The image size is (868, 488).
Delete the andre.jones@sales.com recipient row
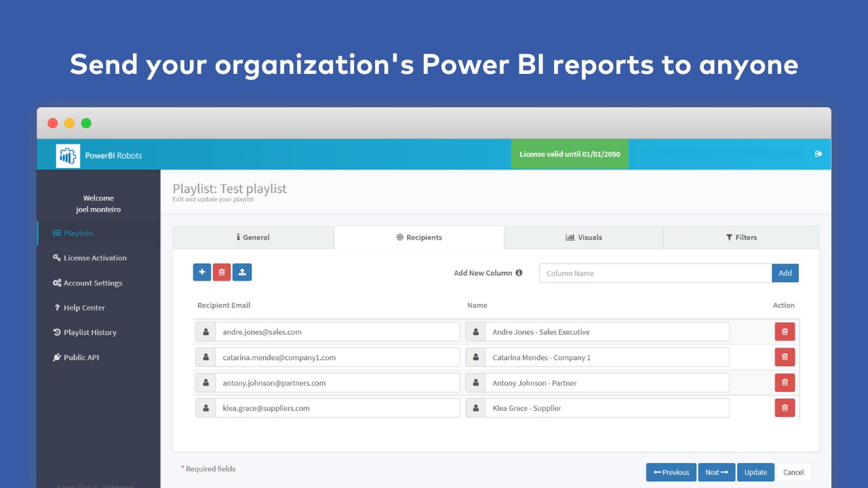pos(785,332)
